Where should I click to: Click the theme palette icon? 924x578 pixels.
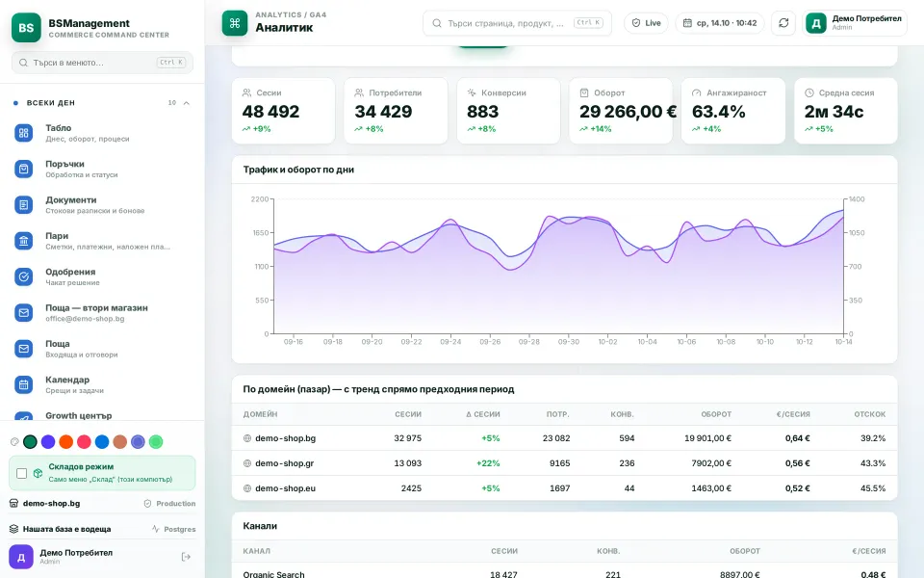pos(14,442)
